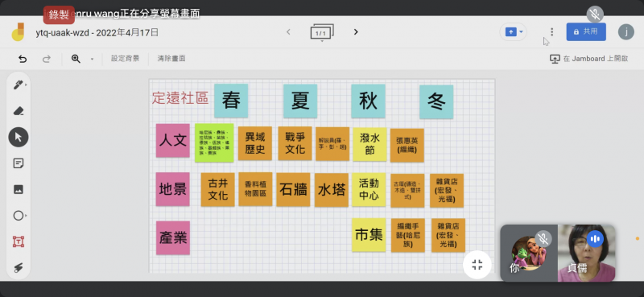Select the pink 人文 sticky note
Image resolution: width=644 pixels, height=297 pixels.
click(x=173, y=141)
